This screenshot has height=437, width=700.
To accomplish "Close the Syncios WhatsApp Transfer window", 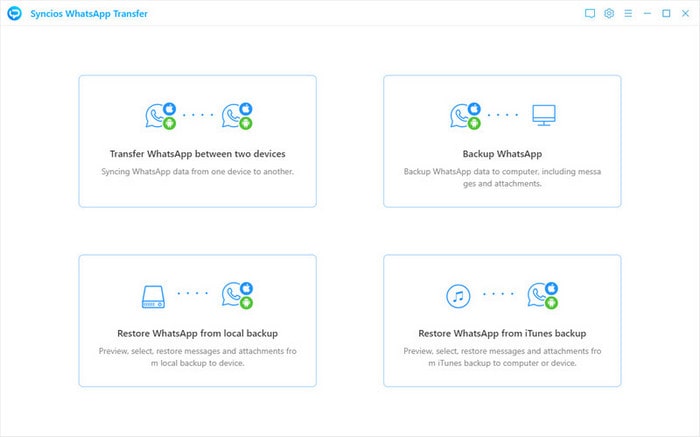I will pyautogui.click(x=685, y=13).
